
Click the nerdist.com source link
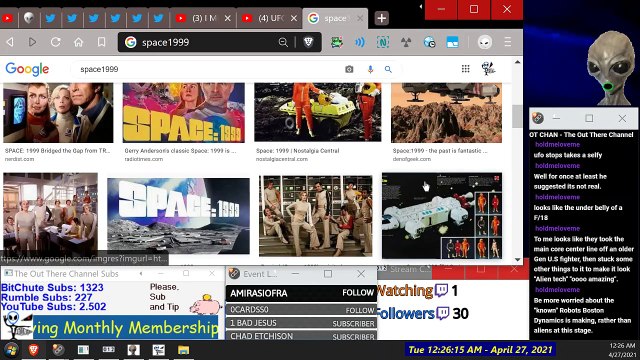(20, 159)
